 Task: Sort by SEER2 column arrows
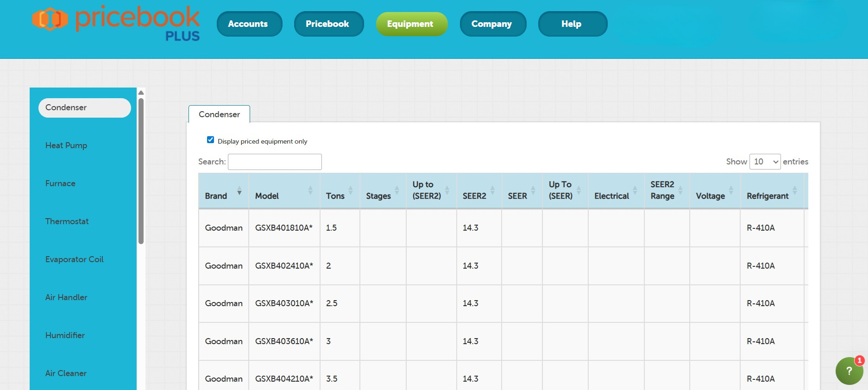492,191
